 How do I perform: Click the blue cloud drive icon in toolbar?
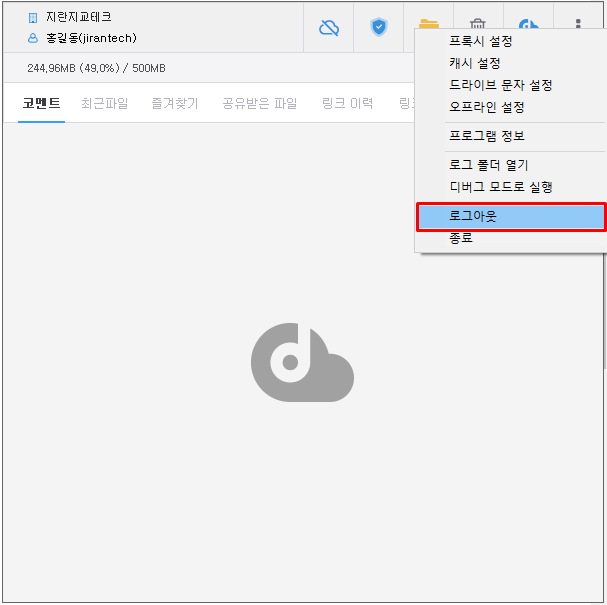coord(528,23)
